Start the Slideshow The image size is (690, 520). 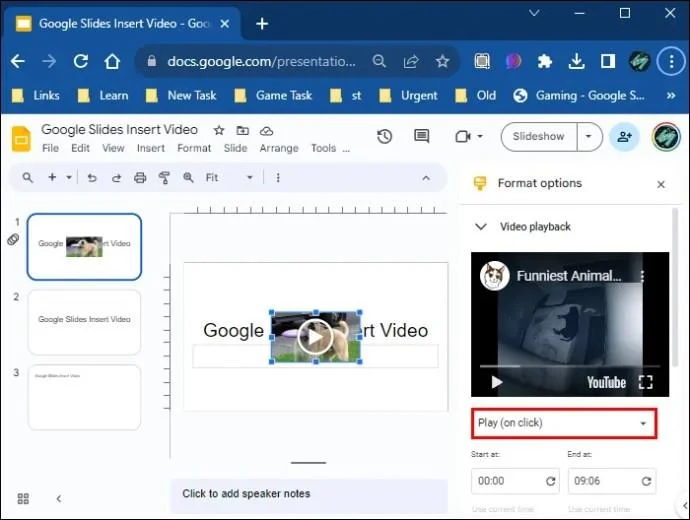[x=539, y=136]
